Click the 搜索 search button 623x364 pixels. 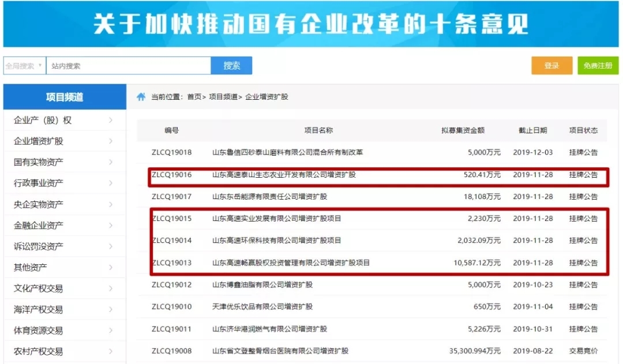(232, 65)
